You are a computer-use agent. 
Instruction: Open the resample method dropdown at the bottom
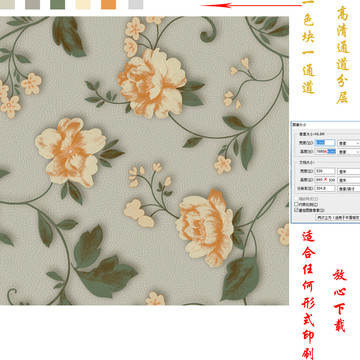click(337, 218)
